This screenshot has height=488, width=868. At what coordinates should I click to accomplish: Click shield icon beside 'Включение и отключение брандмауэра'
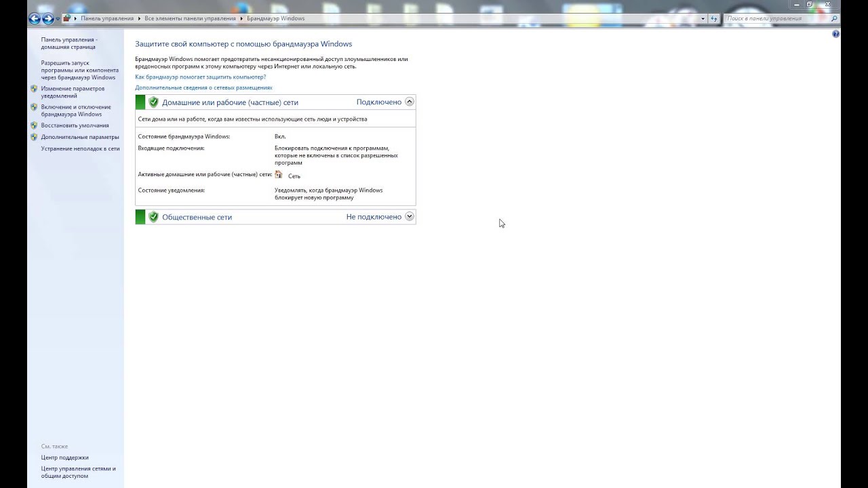click(x=34, y=107)
